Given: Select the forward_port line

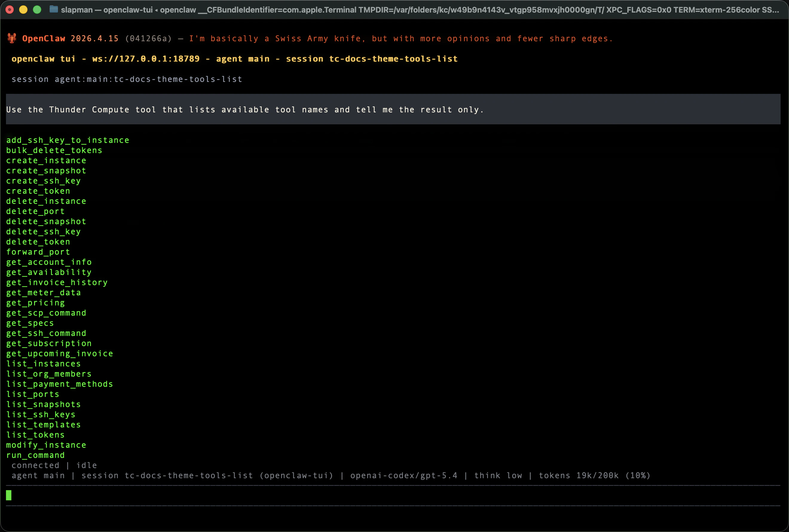Looking at the screenshot, I should coord(38,252).
